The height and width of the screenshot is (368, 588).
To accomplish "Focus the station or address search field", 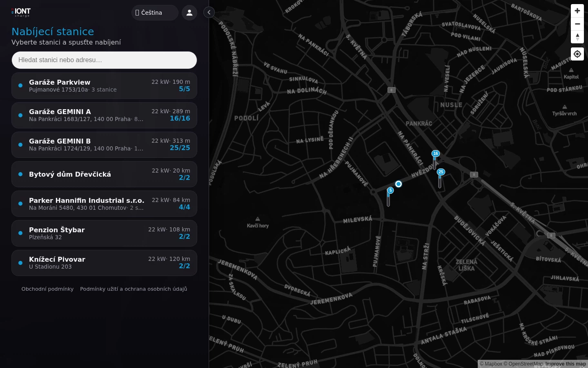I will click(104, 60).
